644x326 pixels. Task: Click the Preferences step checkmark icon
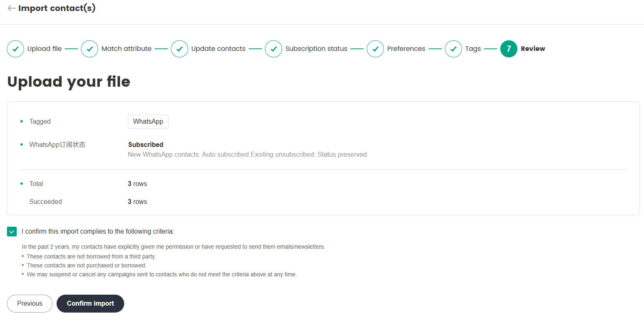coord(375,49)
